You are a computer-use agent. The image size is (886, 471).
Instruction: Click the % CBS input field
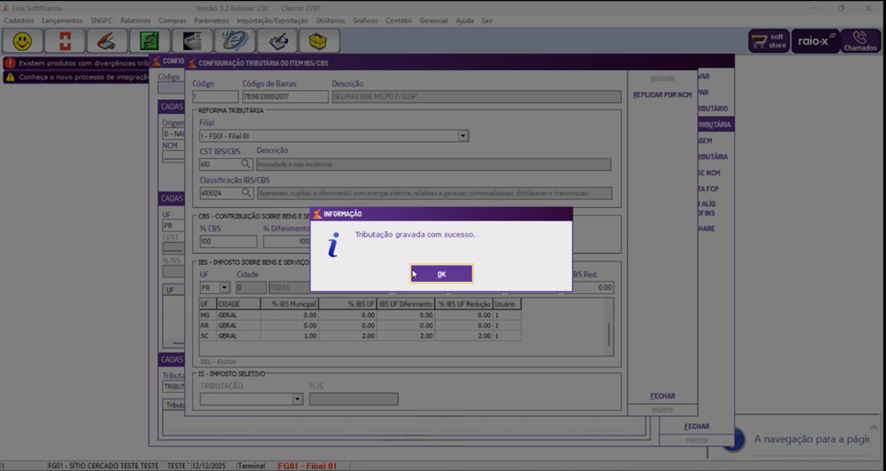228,241
